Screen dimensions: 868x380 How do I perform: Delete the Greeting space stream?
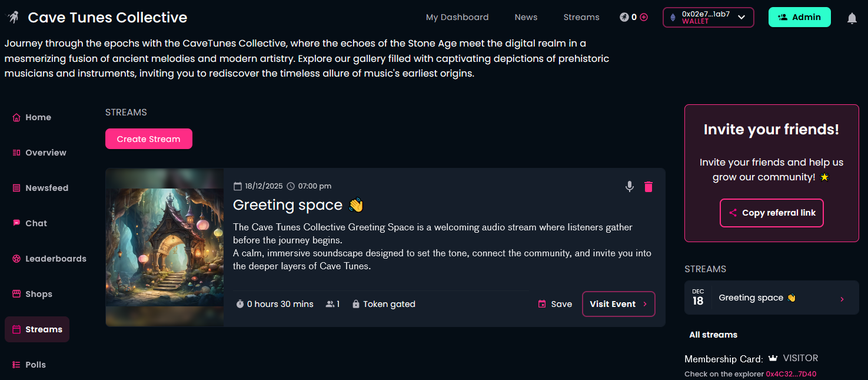click(x=648, y=187)
